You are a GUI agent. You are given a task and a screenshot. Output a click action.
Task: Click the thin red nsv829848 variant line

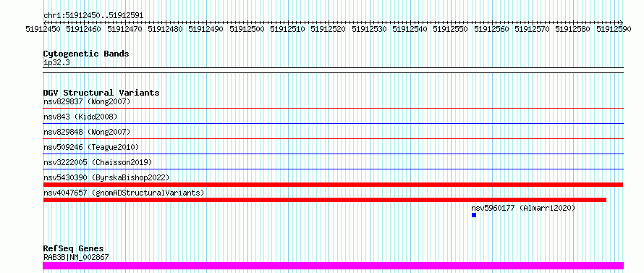coord(333,139)
